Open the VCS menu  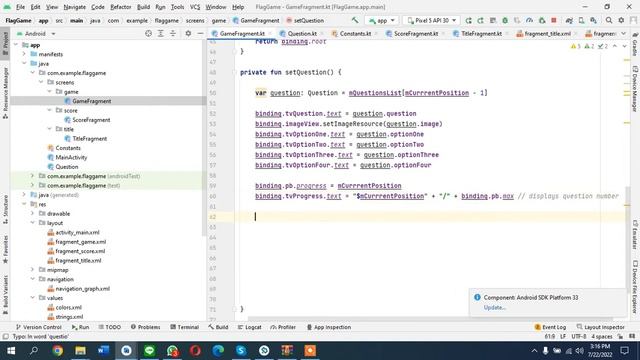[x=195, y=7]
